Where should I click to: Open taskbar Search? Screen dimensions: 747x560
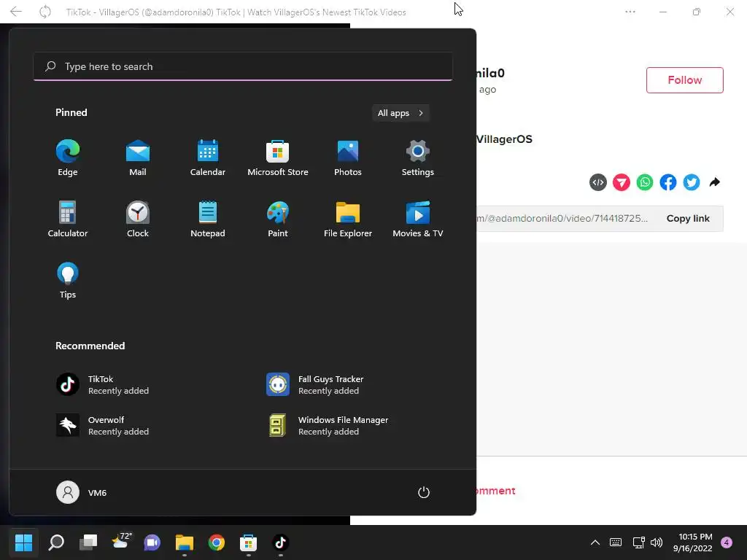pos(56,542)
